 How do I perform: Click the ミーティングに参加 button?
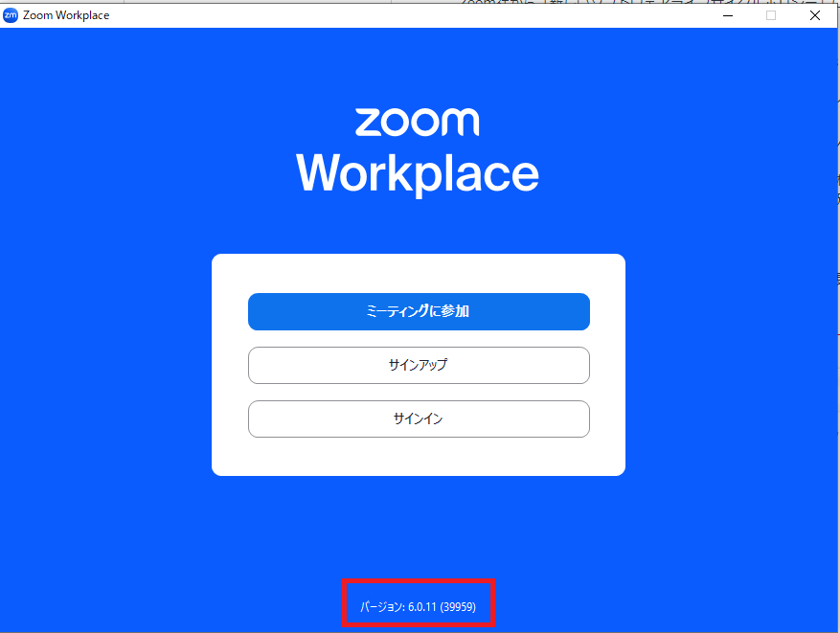[419, 311]
